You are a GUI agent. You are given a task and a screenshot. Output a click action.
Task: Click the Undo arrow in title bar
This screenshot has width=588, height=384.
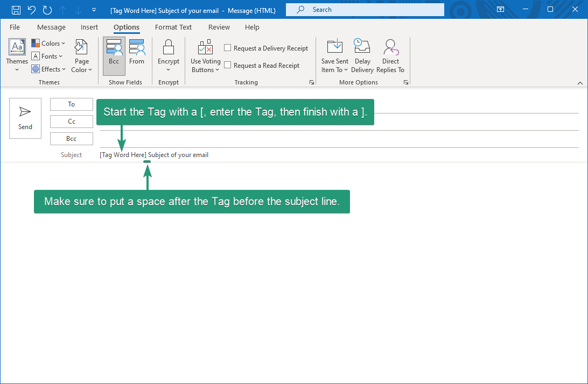tap(32, 10)
